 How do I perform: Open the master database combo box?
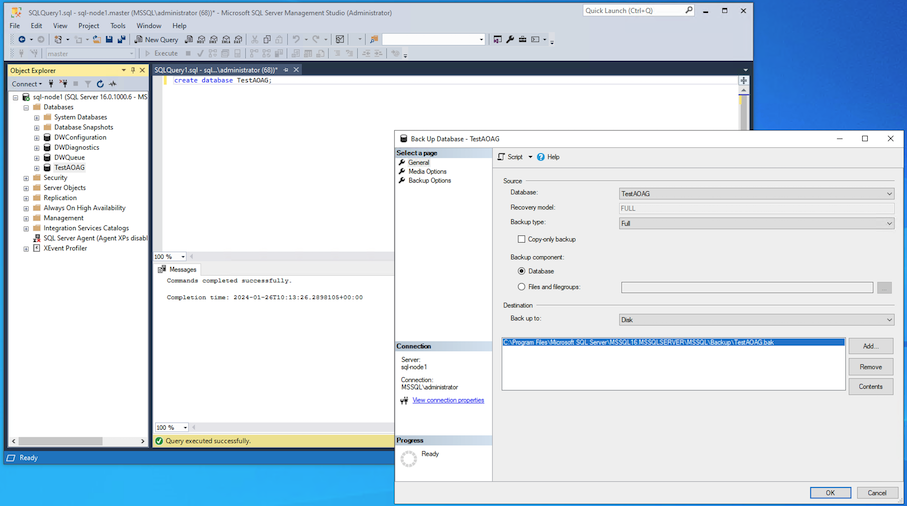coord(90,53)
